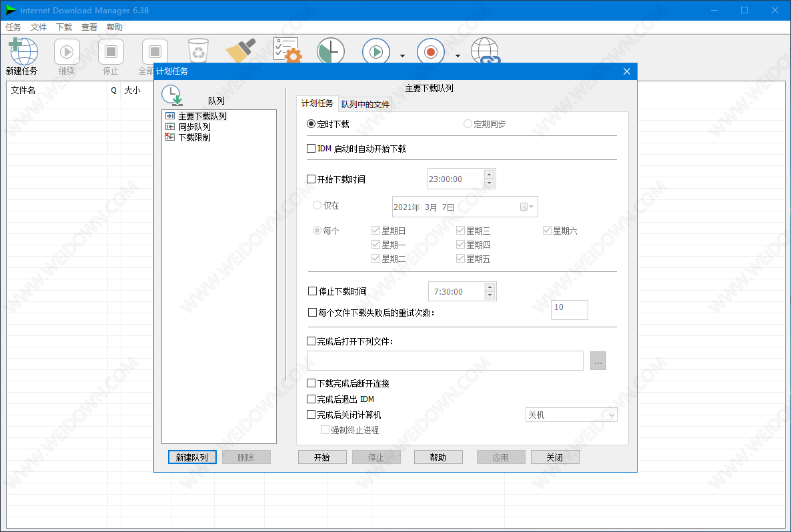Open the 关机 shutdown mode dropdown
The width and height of the screenshot is (791, 532).
pyautogui.click(x=571, y=415)
